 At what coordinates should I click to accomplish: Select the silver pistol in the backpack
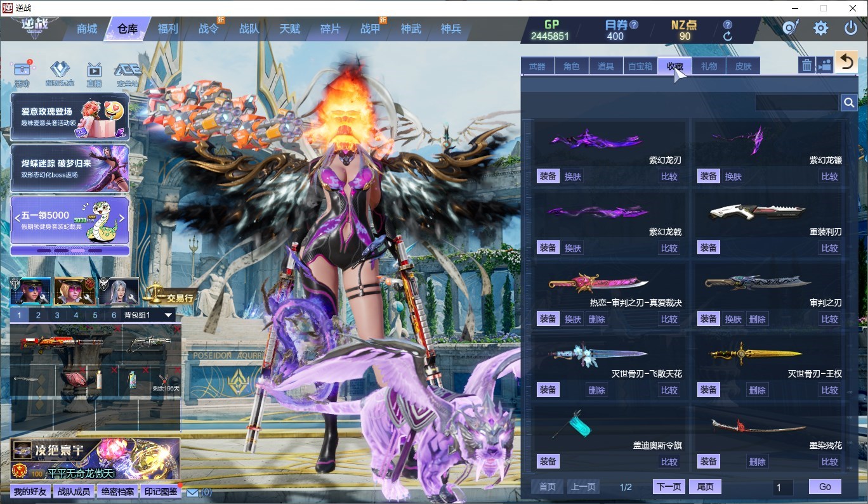click(x=148, y=344)
